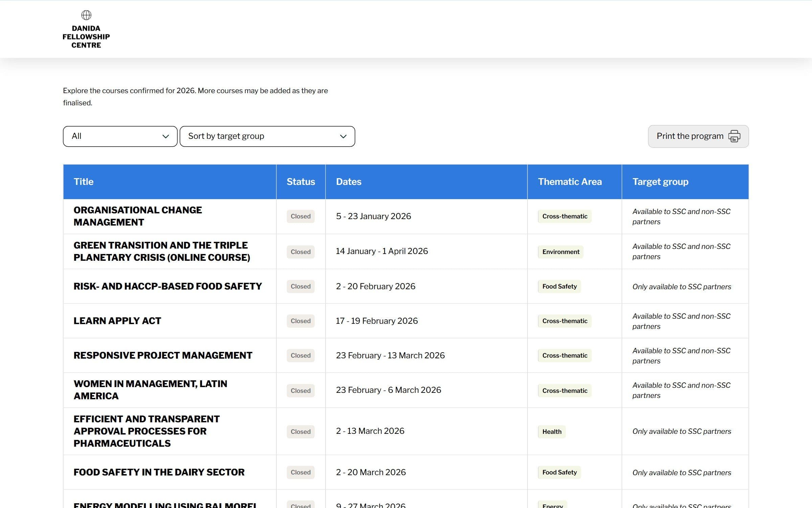The image size is (812, 508).
Task: Open the Responsive Project Management course
Action: coord(163,355)
